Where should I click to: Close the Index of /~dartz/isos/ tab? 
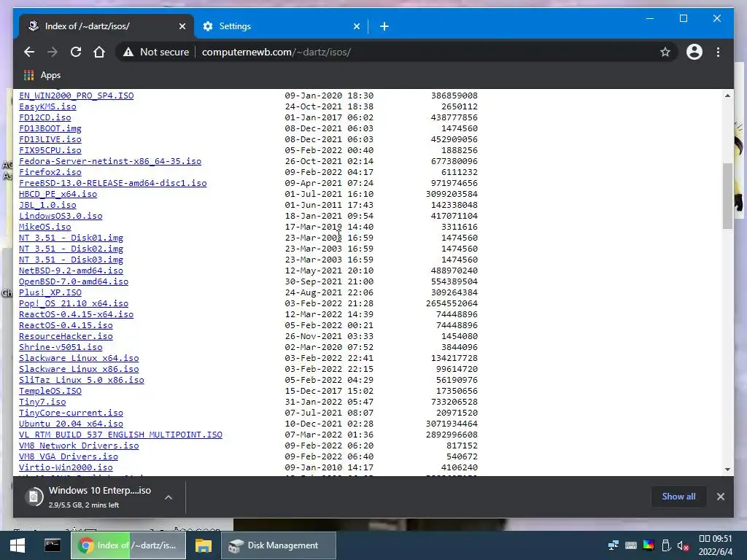pyautogui.click(x=182, y=26)
